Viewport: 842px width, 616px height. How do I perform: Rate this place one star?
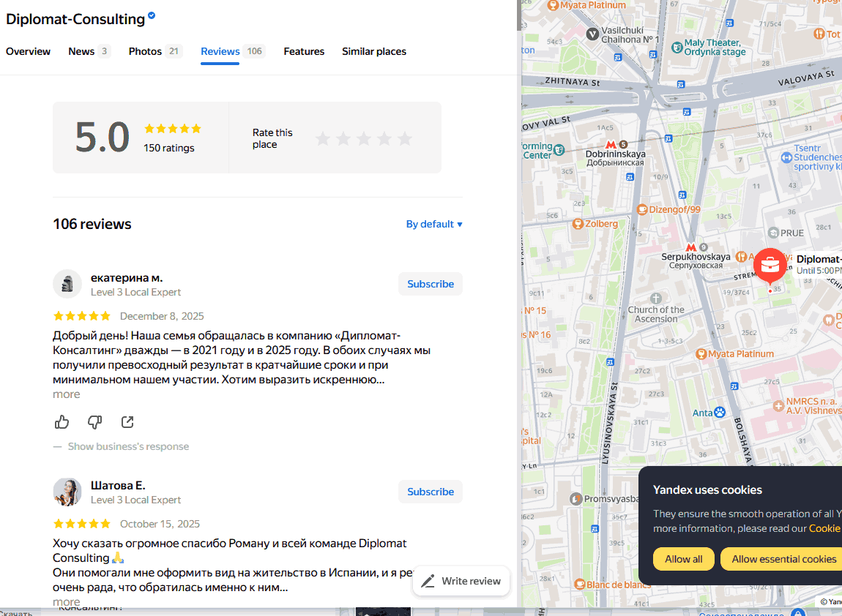coord(323,138)
